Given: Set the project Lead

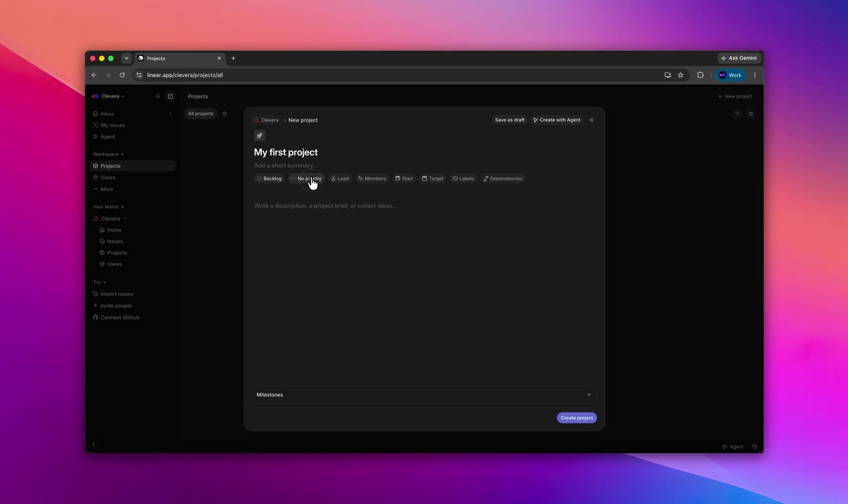Looking at the screenshot, I should [x=340, y=179].
